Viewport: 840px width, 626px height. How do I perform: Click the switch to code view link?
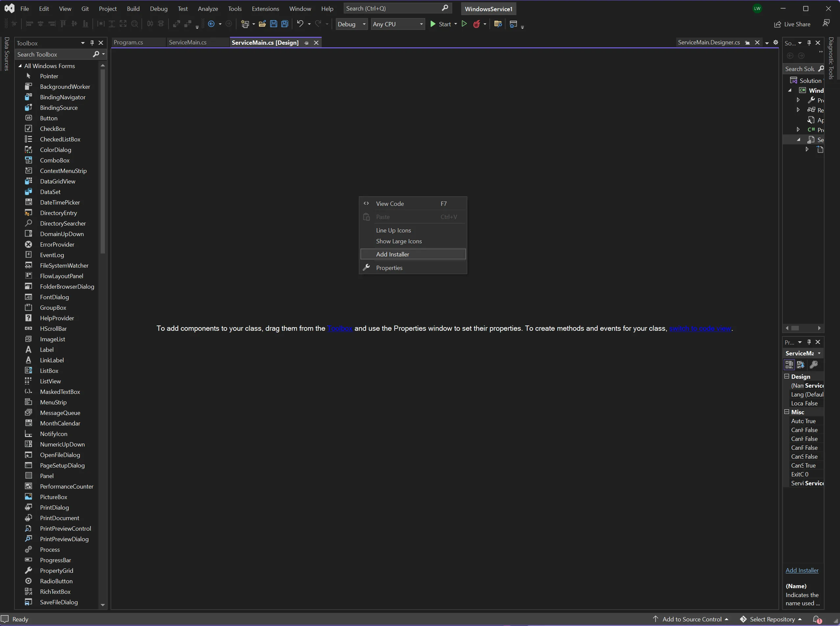[700, 328]
